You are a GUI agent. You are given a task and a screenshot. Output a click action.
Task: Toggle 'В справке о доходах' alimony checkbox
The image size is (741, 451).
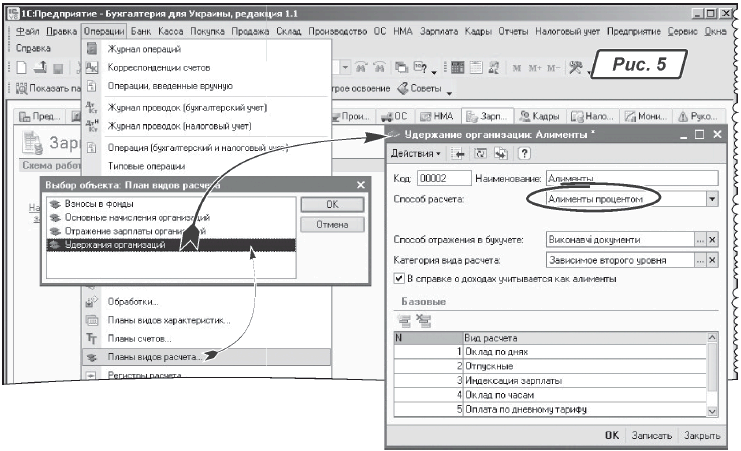[x=399, y=278]
